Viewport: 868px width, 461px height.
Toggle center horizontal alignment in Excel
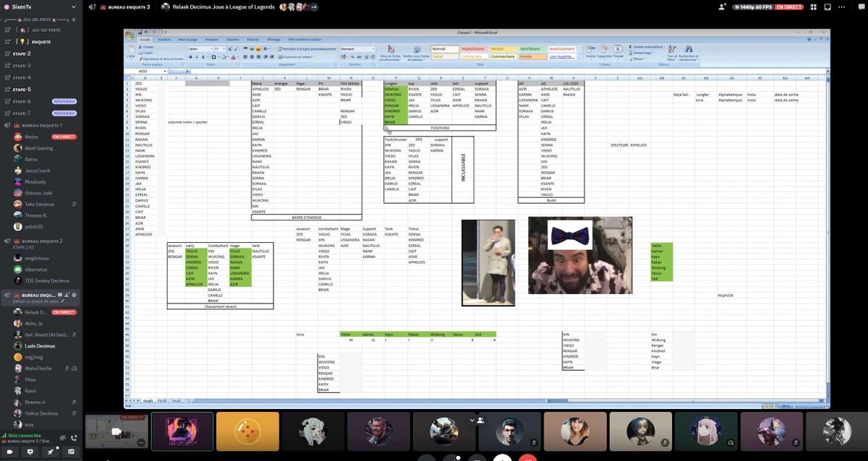tap(252, 57)
